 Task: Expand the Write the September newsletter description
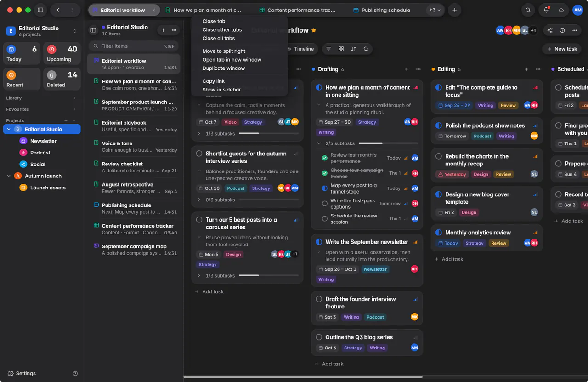coord(319,252)
